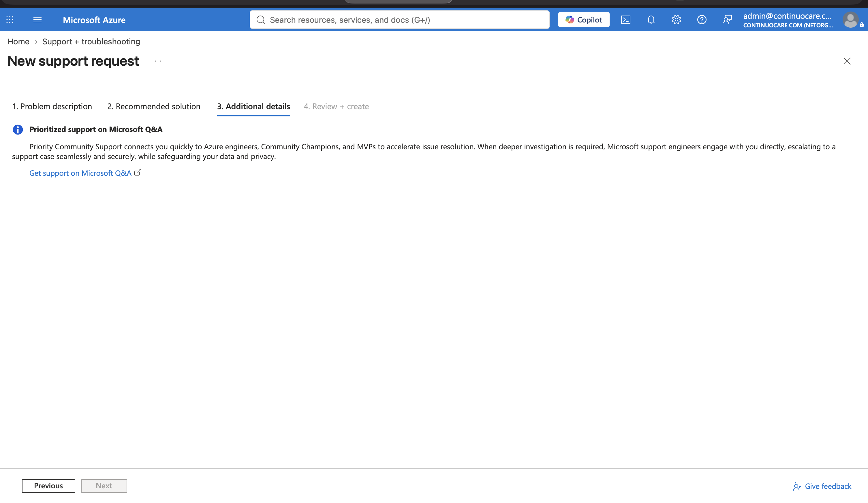868x503 pixels.
Task: Click the New support request heading
Action: click(73, 61)
